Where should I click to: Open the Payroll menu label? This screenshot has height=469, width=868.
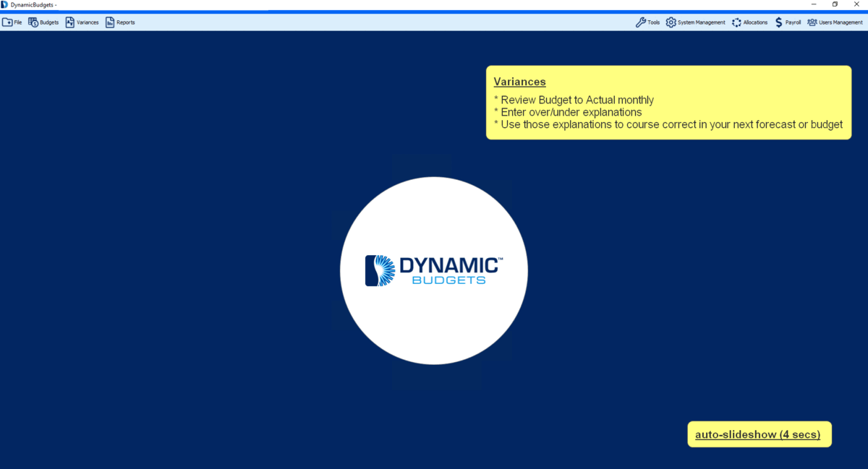793,22
